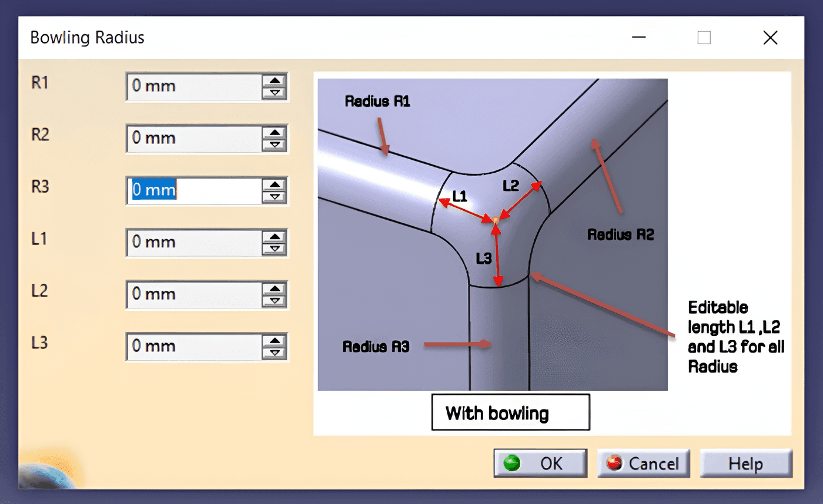Open the Help button
Image resolution: width=823 pixels, height=504 pixels.
click(746, 463)
